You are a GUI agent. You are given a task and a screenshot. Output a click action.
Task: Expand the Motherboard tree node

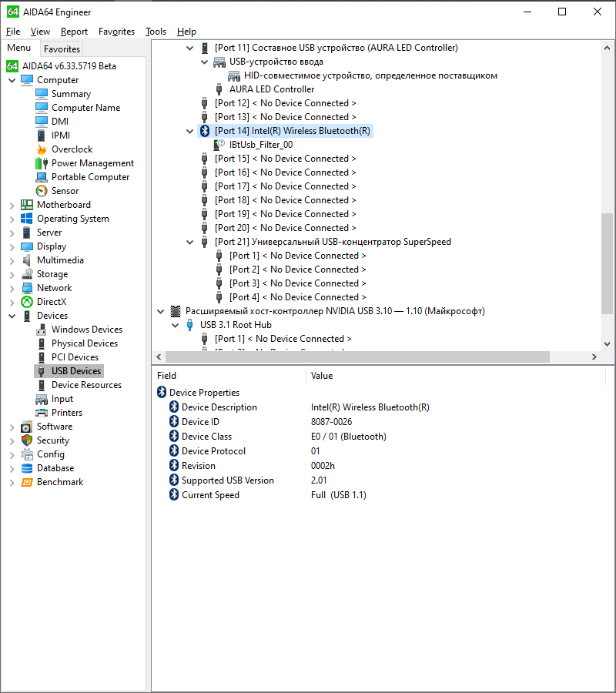12,205
